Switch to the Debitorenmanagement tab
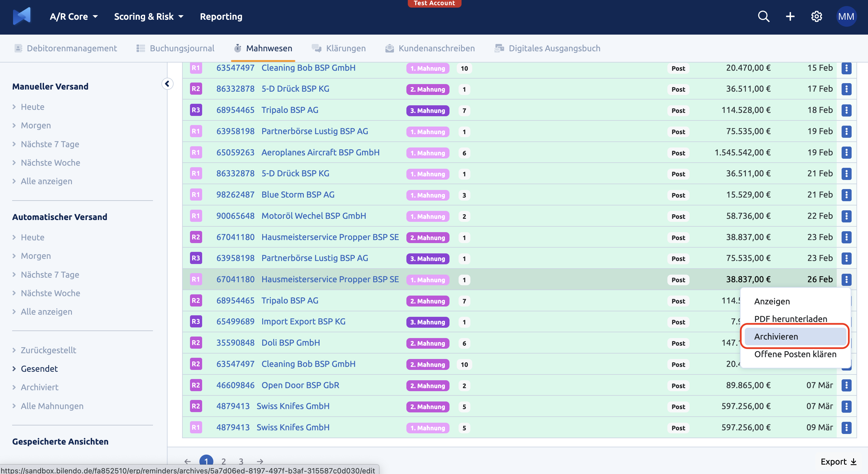 66,48
